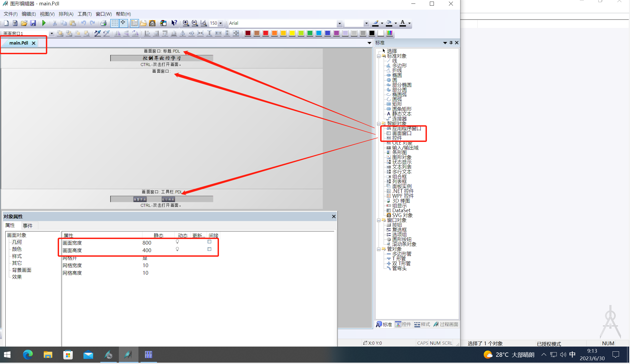Viewport: 630px width, 364px height.
Task: Click the Zoom In magnifier icon
Action: [x=186, y=23]
